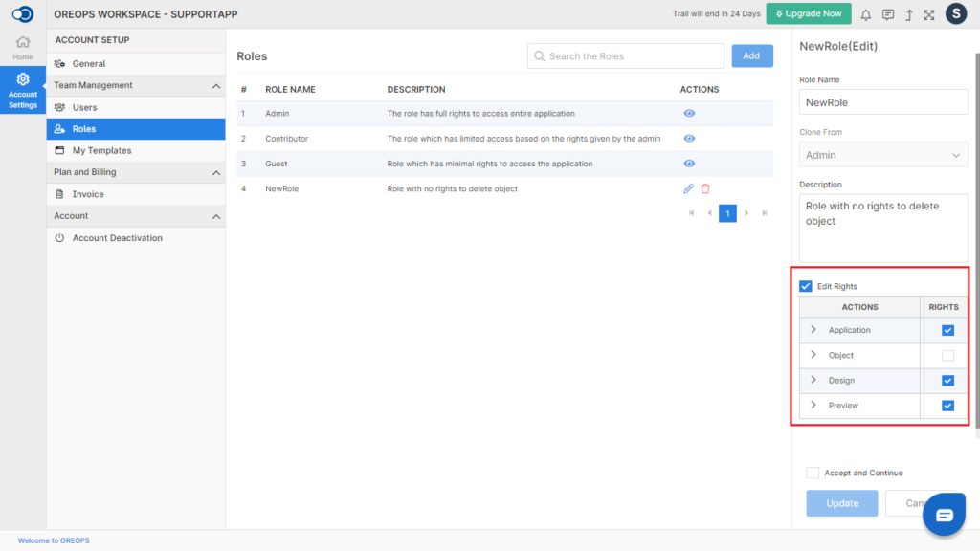Go to next page of roles

(746, 213)
